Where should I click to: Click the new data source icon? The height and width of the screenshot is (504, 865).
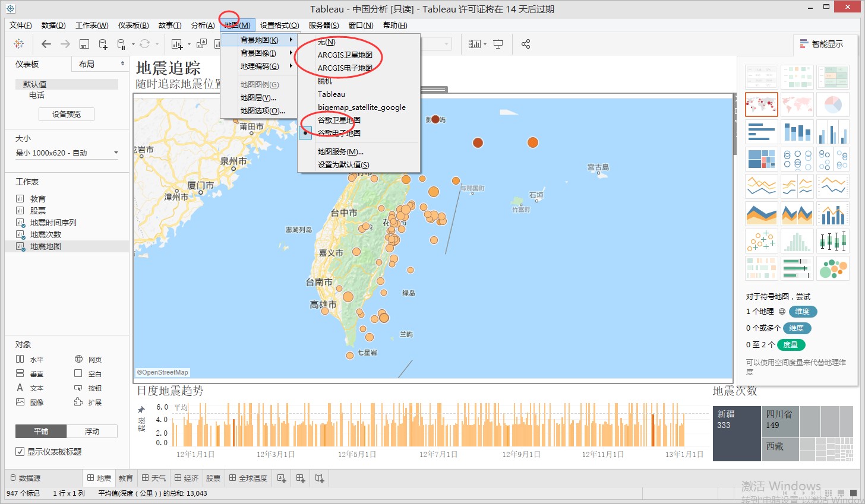[103, 44]
